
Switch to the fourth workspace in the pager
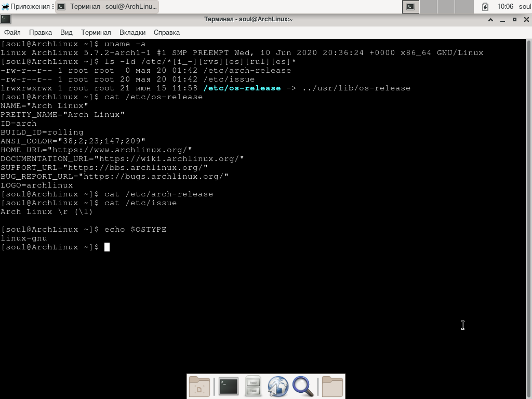pos(464,7)
